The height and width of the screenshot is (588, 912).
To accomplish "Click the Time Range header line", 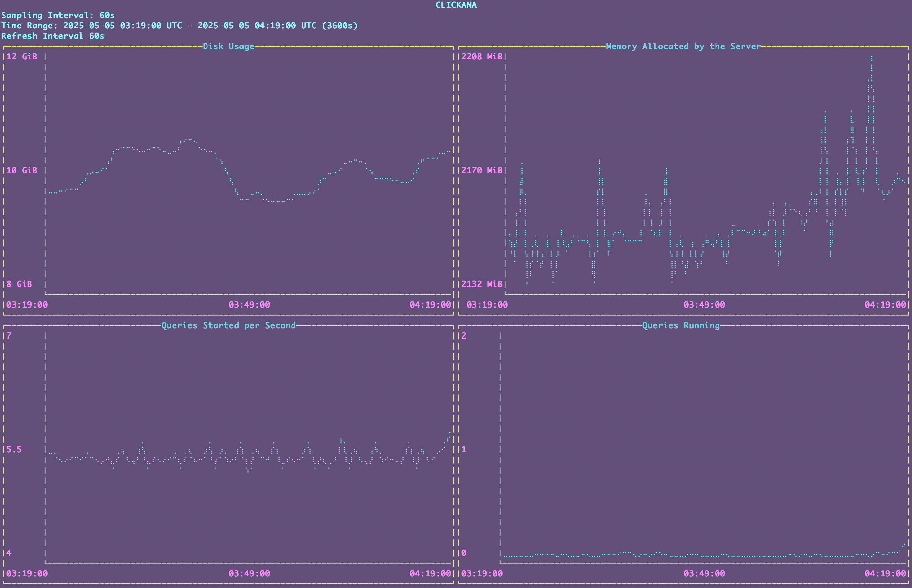I will 179,26.
